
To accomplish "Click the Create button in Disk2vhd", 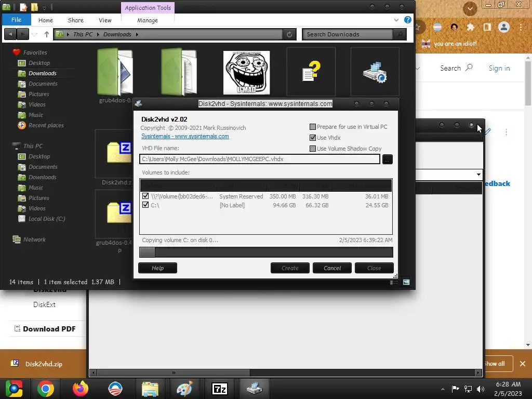I will pos(290,268).
